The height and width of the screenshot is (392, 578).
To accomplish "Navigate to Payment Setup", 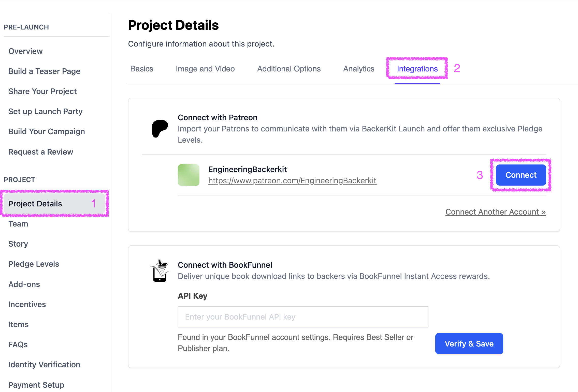I will tap(36, 385).
